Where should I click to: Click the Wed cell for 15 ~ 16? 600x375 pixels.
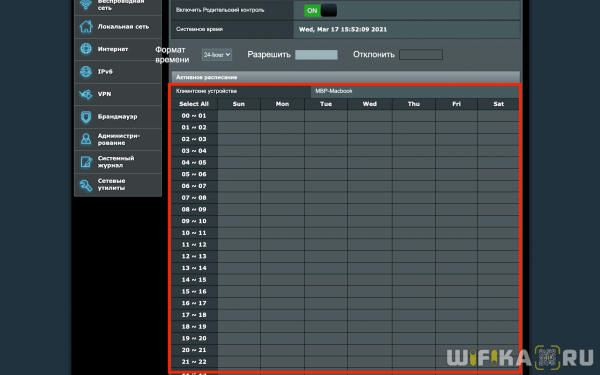pyautogui.click(x=370, y=292)
